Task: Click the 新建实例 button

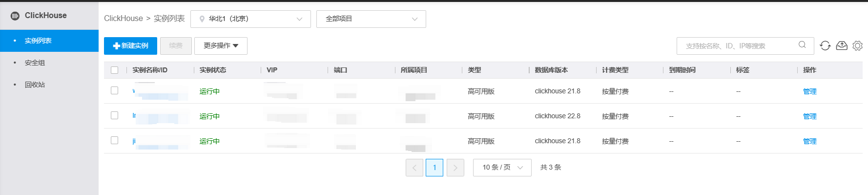Action: coord(130,46)
